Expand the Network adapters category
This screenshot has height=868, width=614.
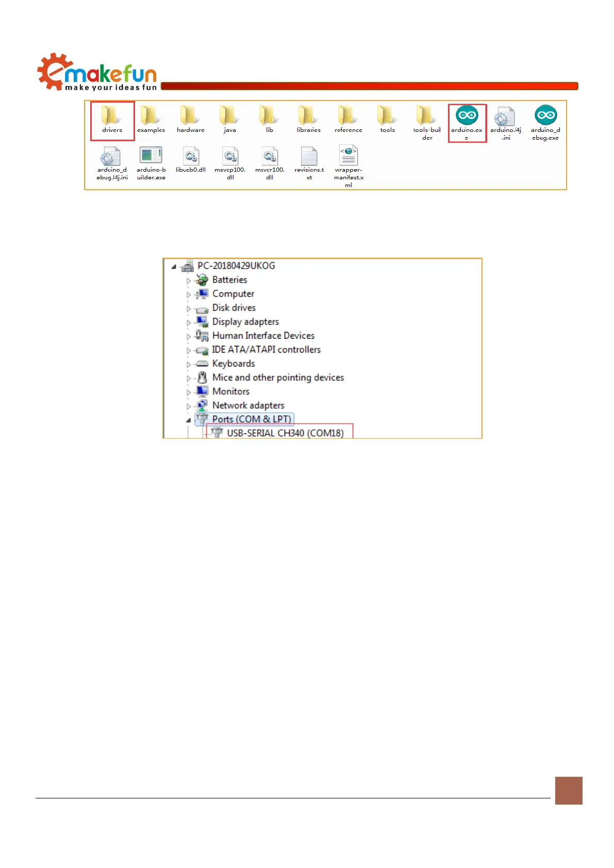[188, 406]
